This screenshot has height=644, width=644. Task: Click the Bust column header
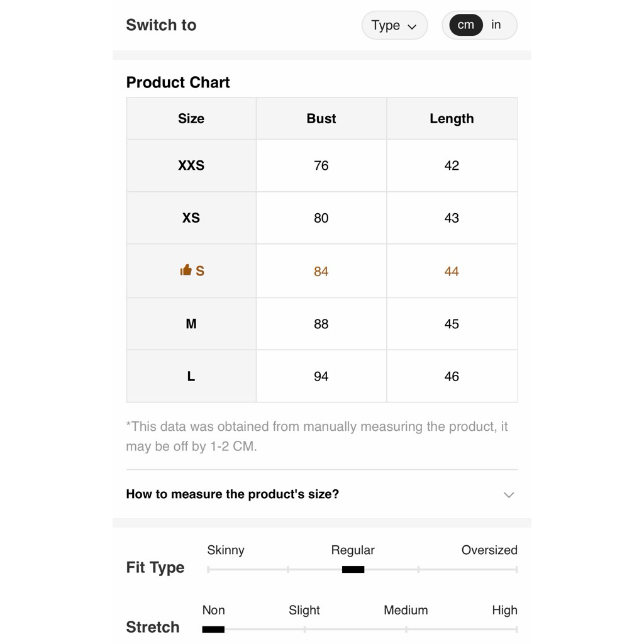click(321, 119)
